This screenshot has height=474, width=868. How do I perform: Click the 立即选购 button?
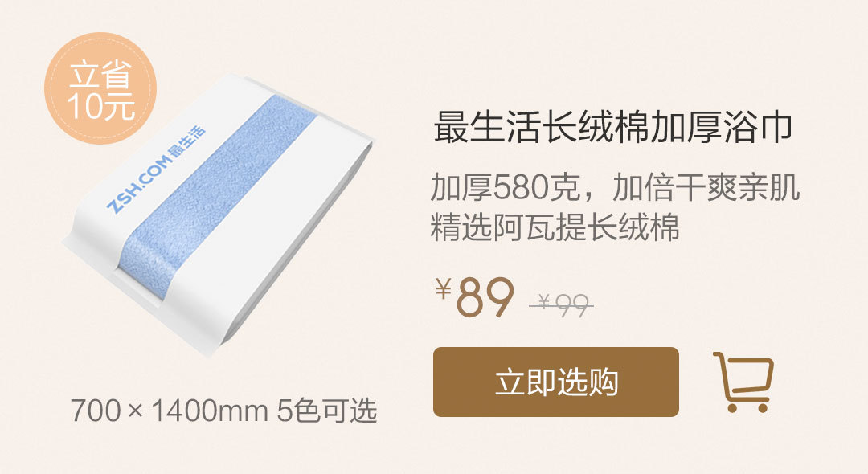coord(556,382)
